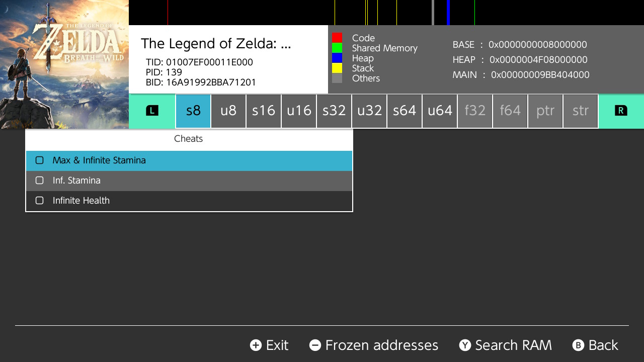Select the f32 data type tab
Viewport: 644px width, 362px height.
pyautogui.click(x=475, y=111)
